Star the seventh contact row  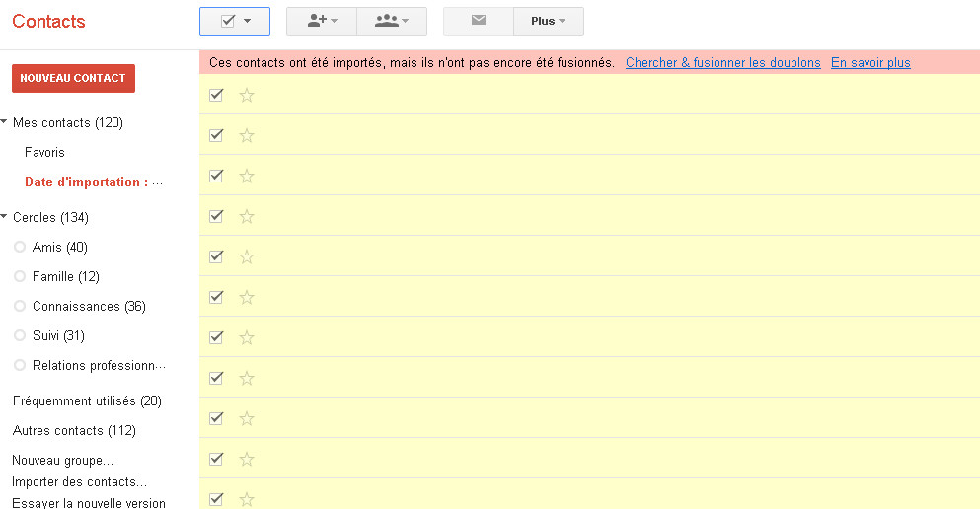click(247, 338)
